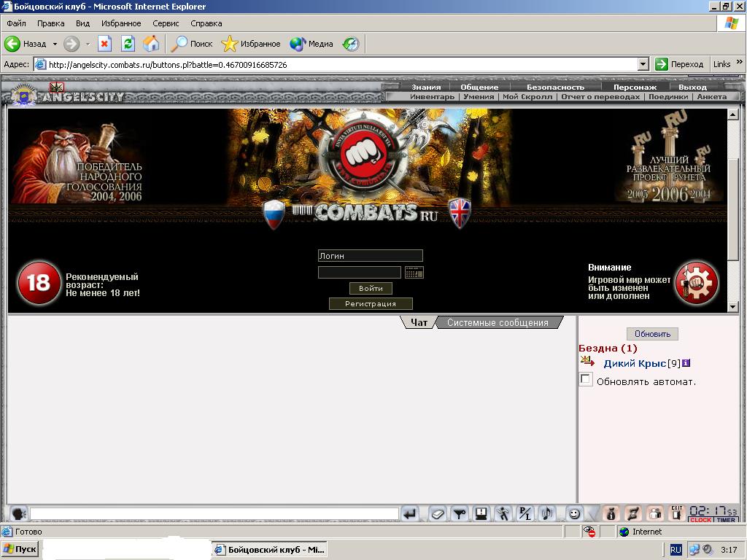Open the smiley emoticons picker
Viewport: 747px width, 560px height.
coord(575,514)
